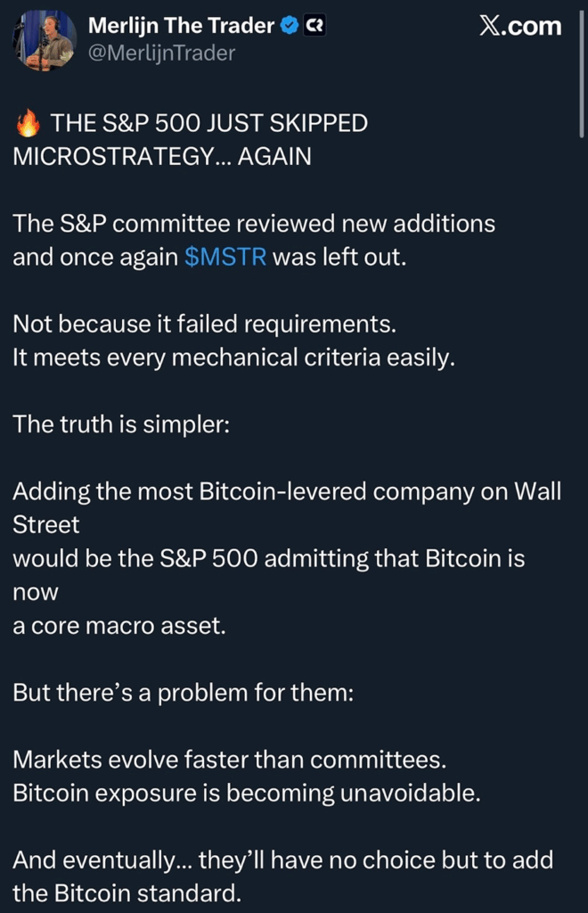Open the Merlijn The Trader display name
The width and height of the screenshot is (588, 913).
(x=181, y=27)
